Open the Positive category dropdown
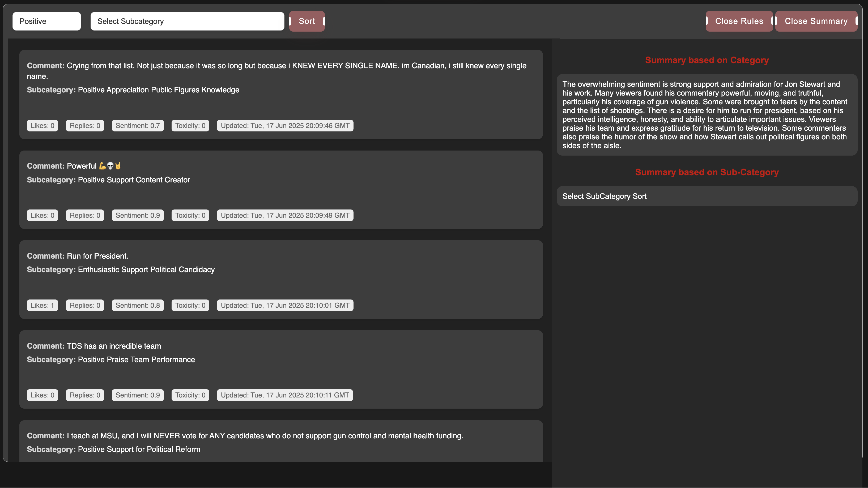The image size is (868, 488). point(46,21)
